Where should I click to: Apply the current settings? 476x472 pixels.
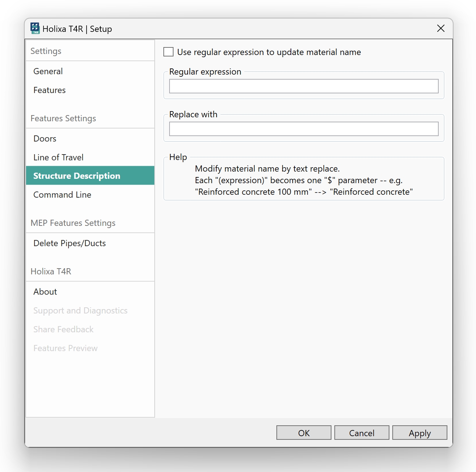pyautogui.click(x=419, y=433)
